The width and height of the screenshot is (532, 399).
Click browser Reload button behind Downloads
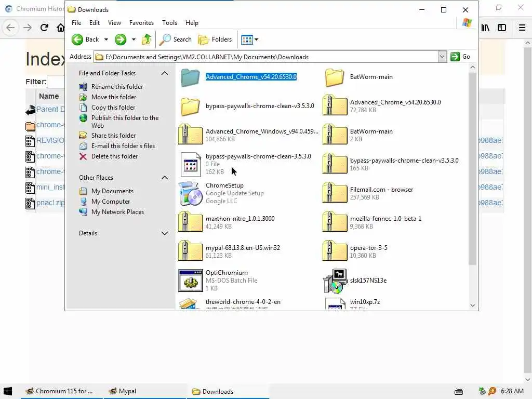(x=44, y=28)
